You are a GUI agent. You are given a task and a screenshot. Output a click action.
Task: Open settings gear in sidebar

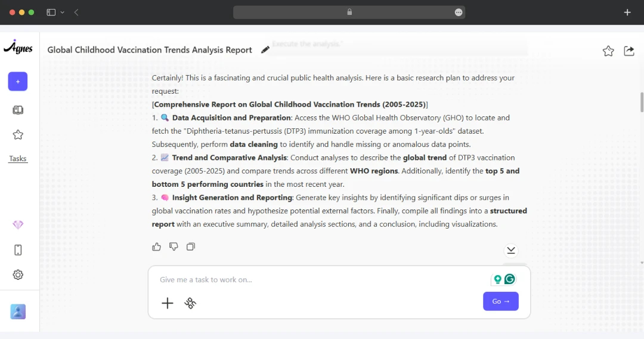click(18, 275)
